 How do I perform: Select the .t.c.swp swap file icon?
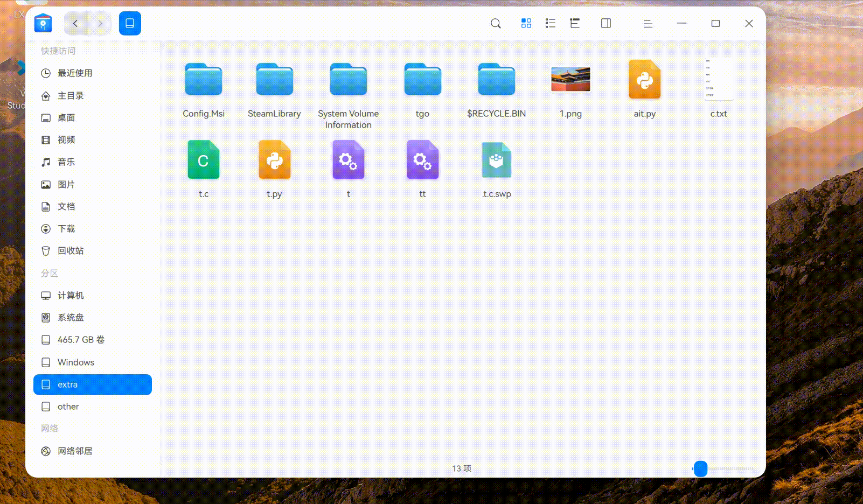pyautogui.click(x=497, y=159)
